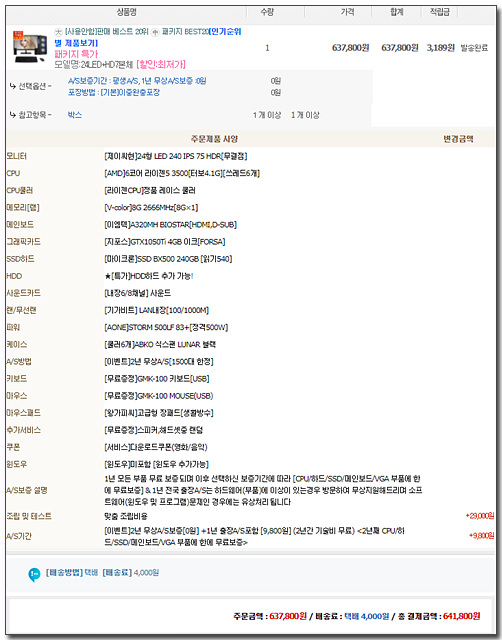Click the [배송방법] 택배 delivery method text
The height and width of the screenshot is (640, 502).
point(72,573)
